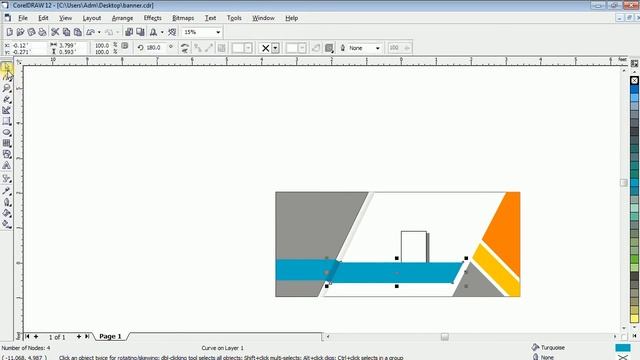Image resolution: width=640 pixels, height=360 pixels.
Task: Open the Tools menu
Action: click(x=234, y=18)
